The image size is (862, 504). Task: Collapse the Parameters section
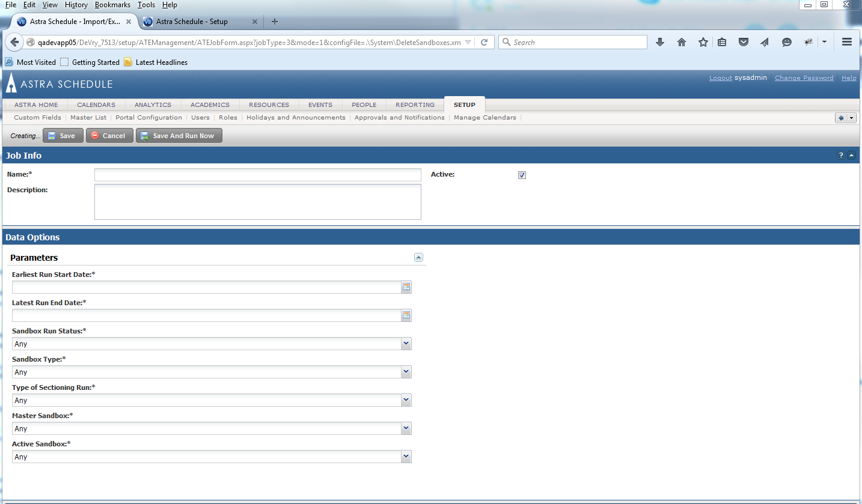click(418, 258)
